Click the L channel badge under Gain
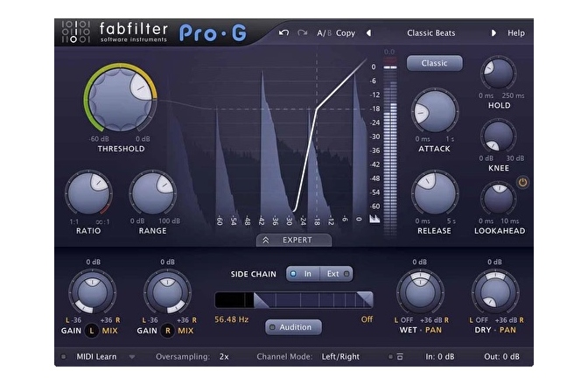588x385 pixels. pos(92,331)
